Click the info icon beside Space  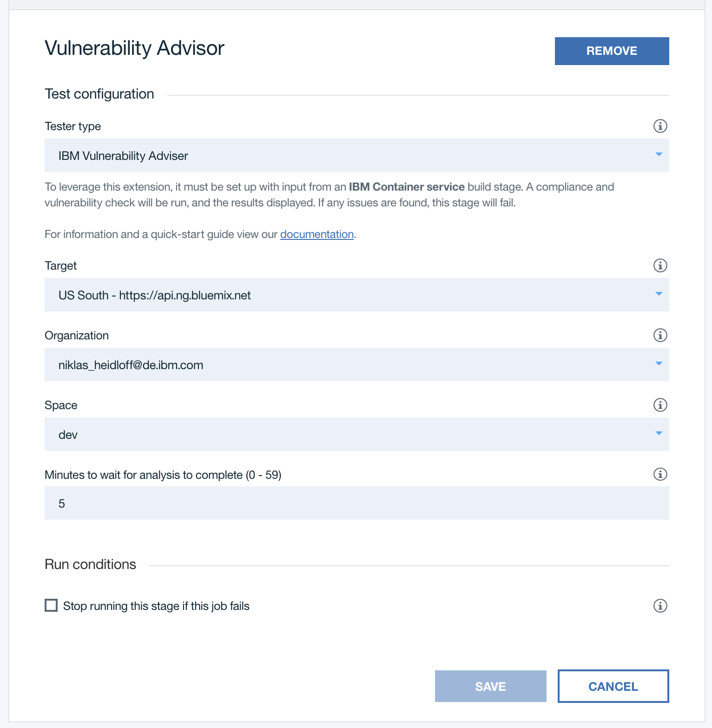tap(660, 405)
